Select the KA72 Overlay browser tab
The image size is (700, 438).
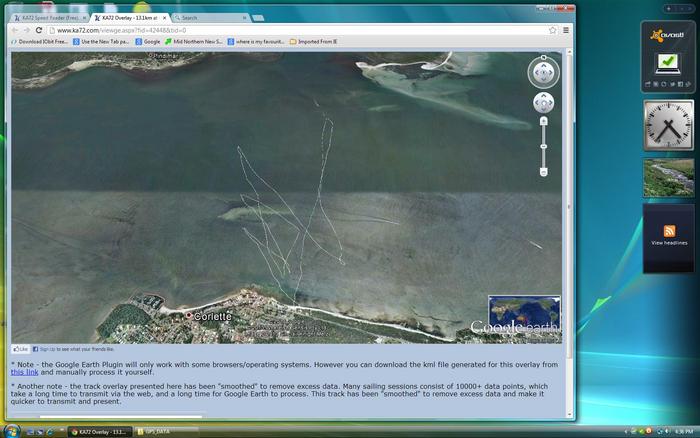point(129,18)
